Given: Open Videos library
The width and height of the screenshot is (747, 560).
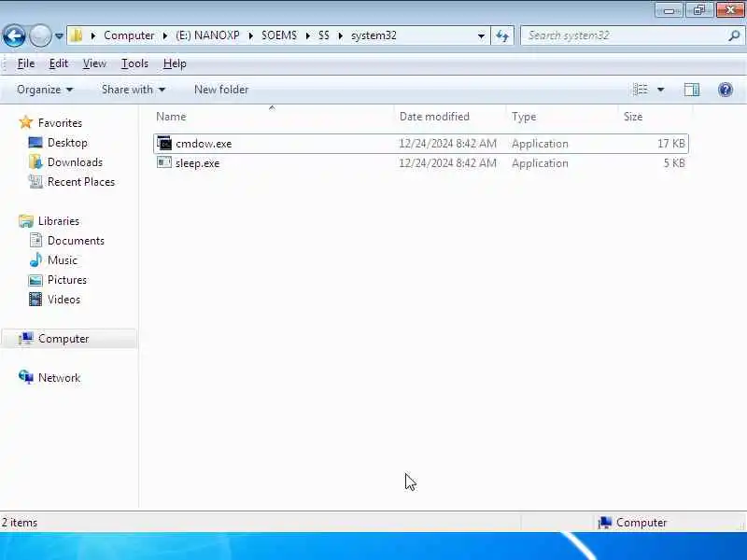Looking at the screenshot, I should tap(63, 300).
